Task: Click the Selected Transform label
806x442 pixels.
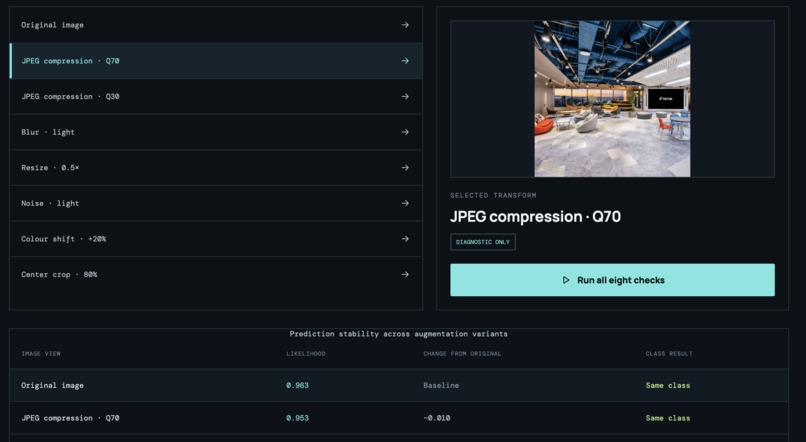Action: 493,195
